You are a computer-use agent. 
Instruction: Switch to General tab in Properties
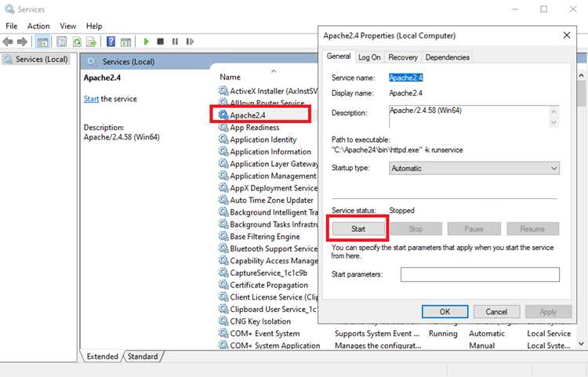(x=339, y=56)
